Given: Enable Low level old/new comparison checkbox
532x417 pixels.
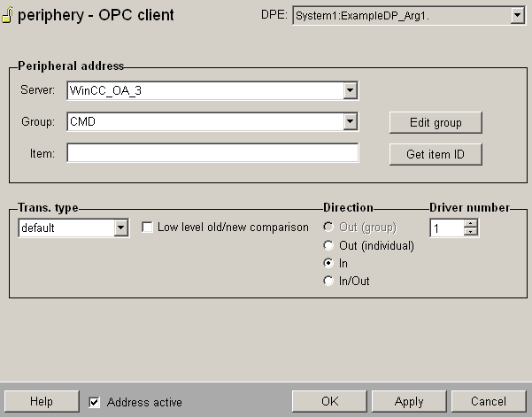Looking at the screenshot, I should pos(148,228).
